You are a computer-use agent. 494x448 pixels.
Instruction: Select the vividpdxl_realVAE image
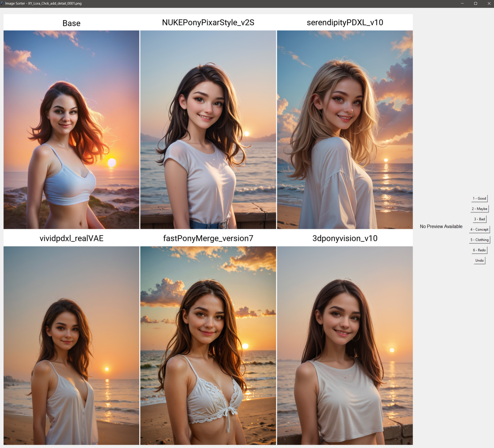point(71,345)
